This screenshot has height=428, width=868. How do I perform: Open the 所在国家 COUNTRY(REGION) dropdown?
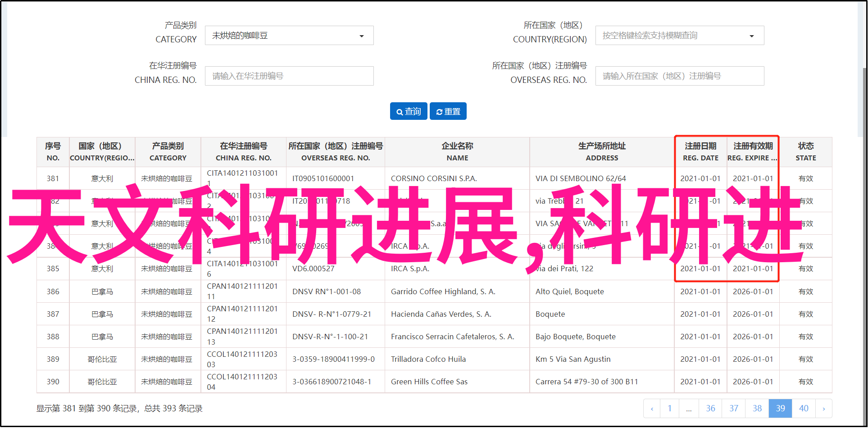pyautogui.click(x=680, y=36)
